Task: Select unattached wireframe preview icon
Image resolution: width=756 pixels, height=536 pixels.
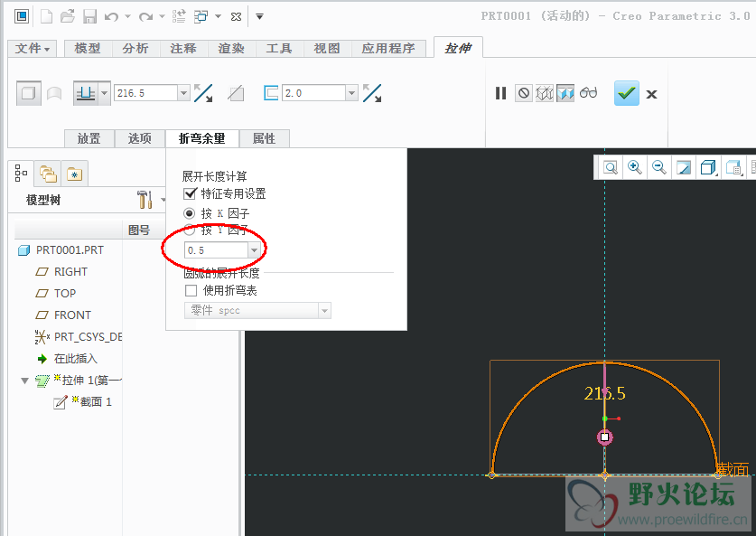Action: click(545, 93)
